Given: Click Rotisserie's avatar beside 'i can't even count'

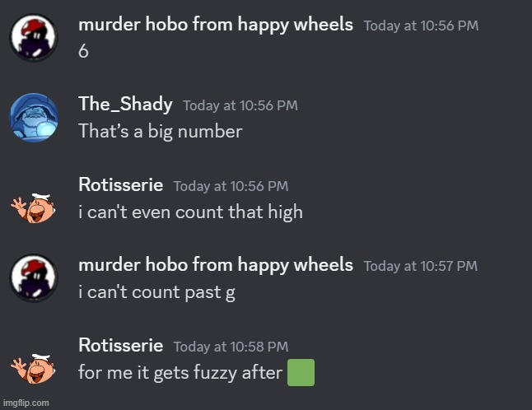Looking at the screenshot, I should click(33, 207).
